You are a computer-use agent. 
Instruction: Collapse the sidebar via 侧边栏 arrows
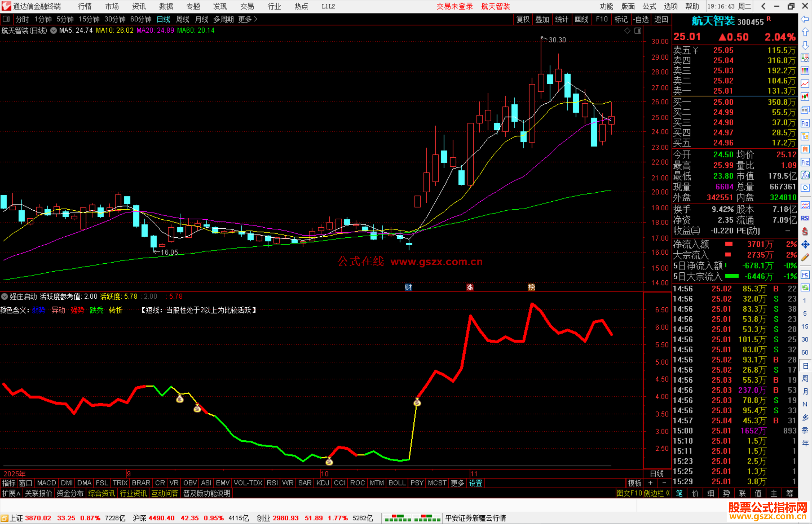pyautogui.click(x=657, y=493)
